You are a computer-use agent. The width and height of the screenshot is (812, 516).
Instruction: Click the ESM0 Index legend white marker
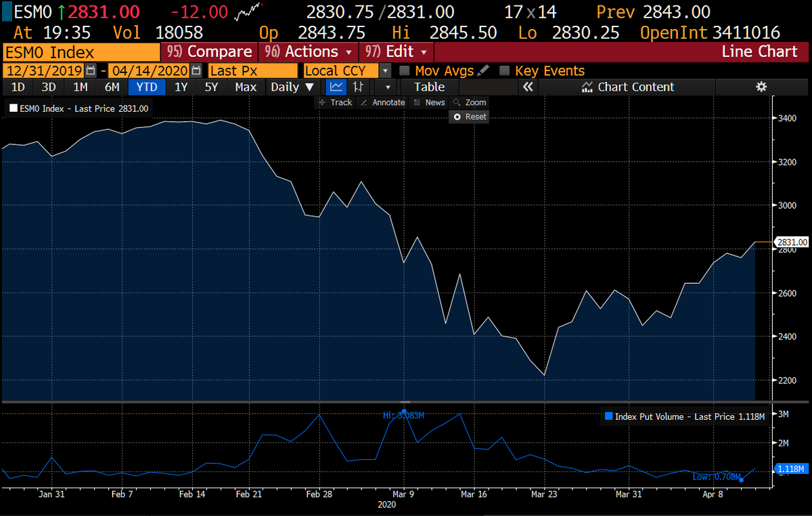click(x=13, y=108)
